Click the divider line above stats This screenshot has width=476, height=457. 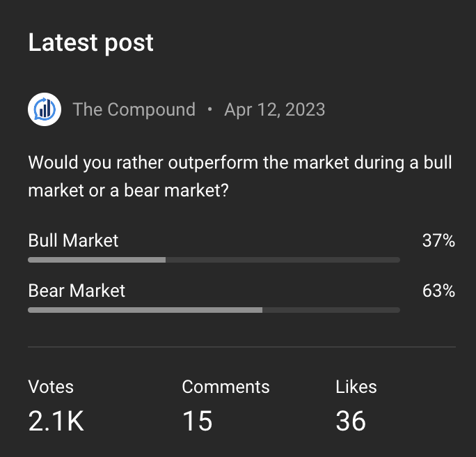point(241,346)
